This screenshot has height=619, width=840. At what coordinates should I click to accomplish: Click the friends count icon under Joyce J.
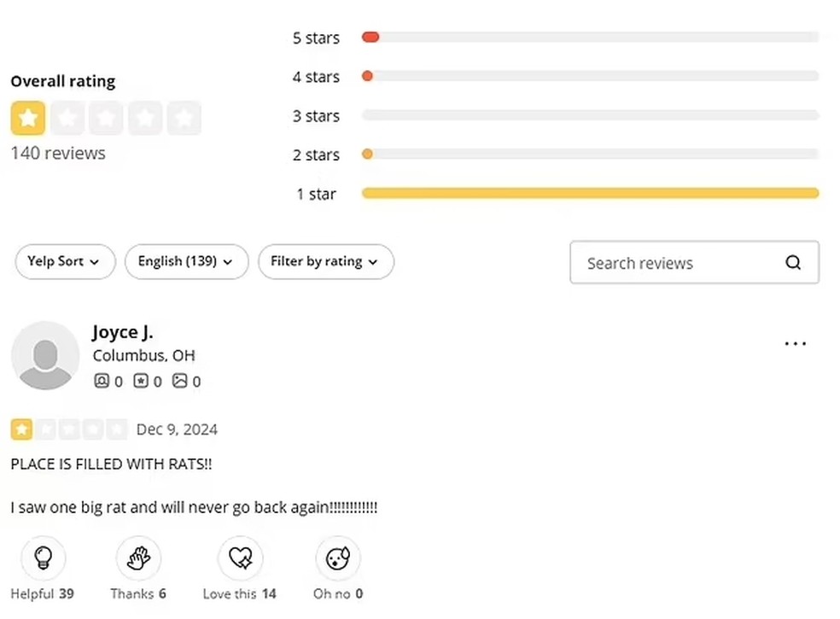102,381
